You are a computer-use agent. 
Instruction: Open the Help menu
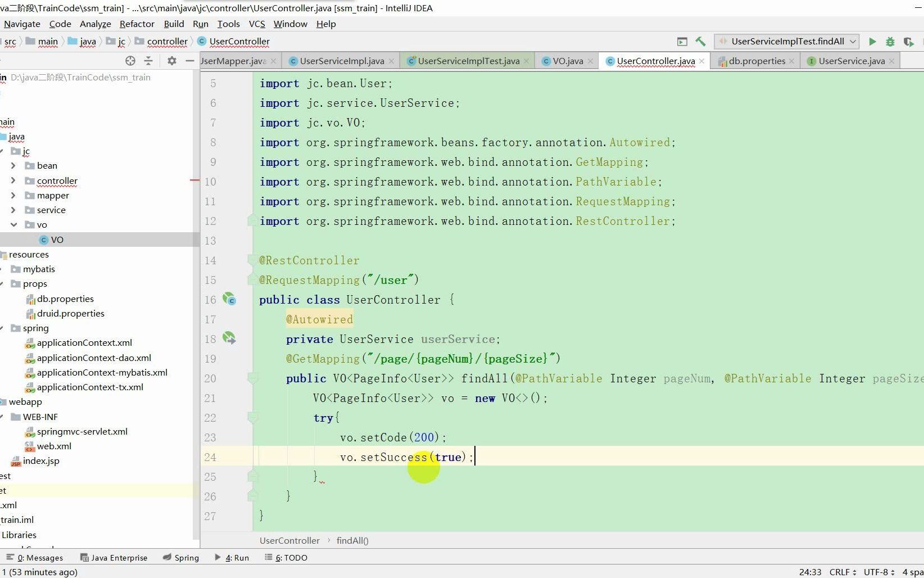point(326,24)
